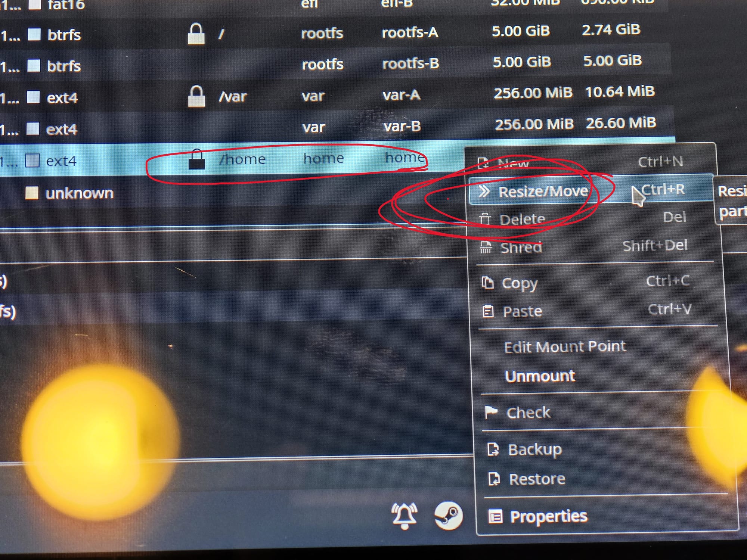Click the Shred shredder icon

[486, 247]
